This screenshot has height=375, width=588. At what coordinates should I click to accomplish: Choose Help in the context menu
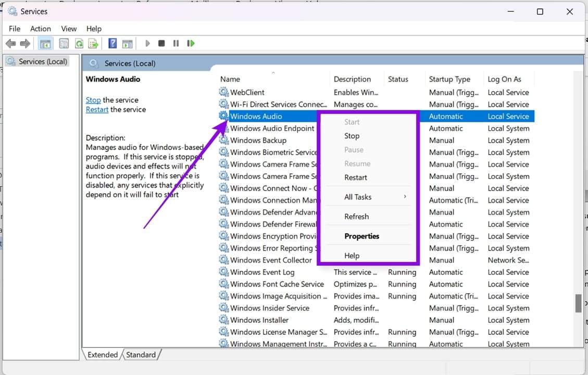tap(368, 255)
